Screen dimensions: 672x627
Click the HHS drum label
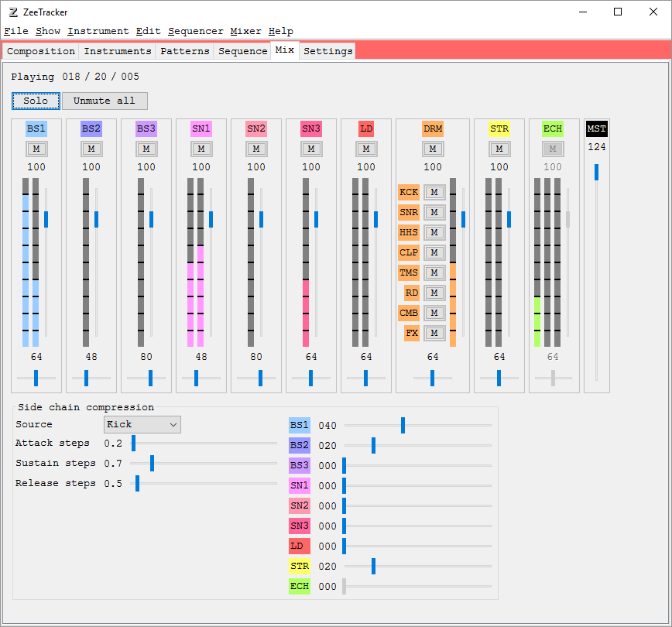(x=409, y=232)
